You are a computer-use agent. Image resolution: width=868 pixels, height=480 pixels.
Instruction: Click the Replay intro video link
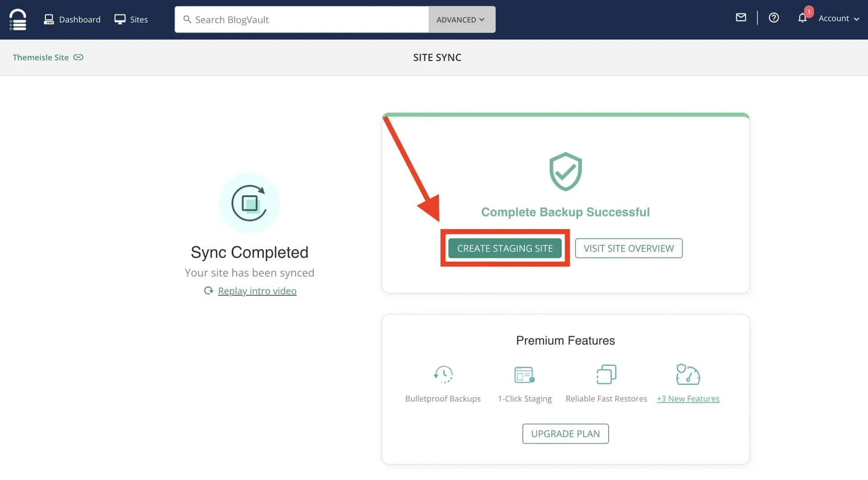(x=257, y=291)
